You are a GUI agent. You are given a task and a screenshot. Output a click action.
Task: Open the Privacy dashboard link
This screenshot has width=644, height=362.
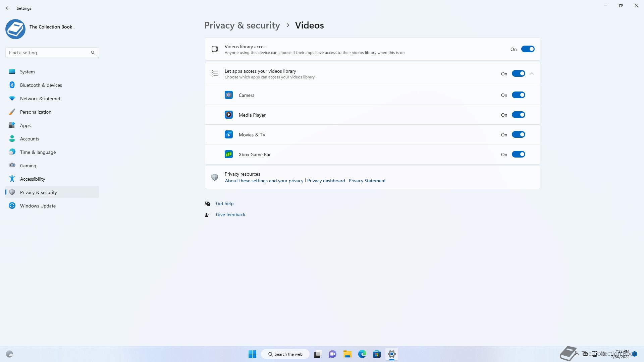[326, 181]
